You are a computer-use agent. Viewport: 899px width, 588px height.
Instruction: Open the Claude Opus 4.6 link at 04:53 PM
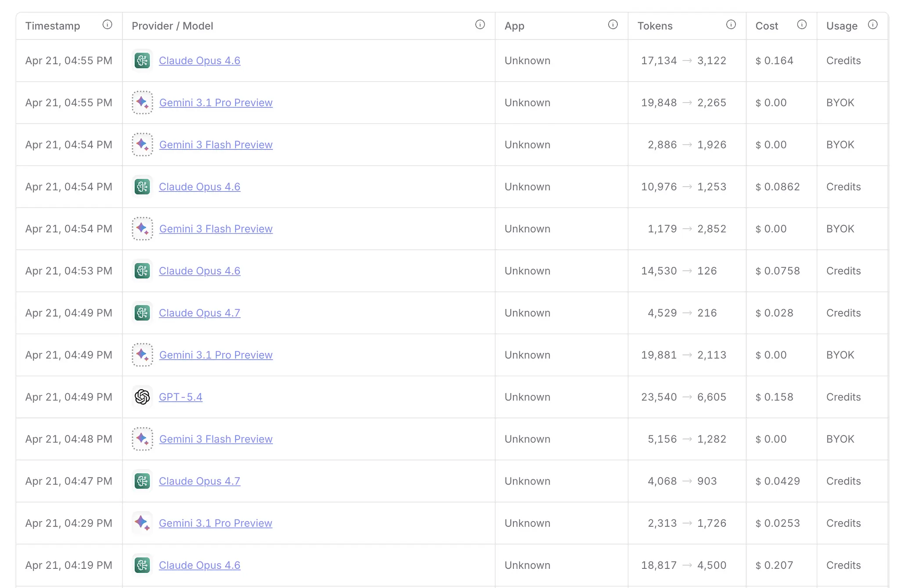(x=199, y=271)
